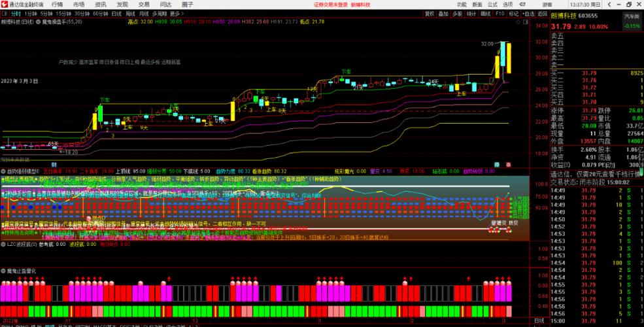This screenshot has width=644, height=327.
Task: Click the gear icon before 魔鬼止盈量化
Action: point(3,269)
